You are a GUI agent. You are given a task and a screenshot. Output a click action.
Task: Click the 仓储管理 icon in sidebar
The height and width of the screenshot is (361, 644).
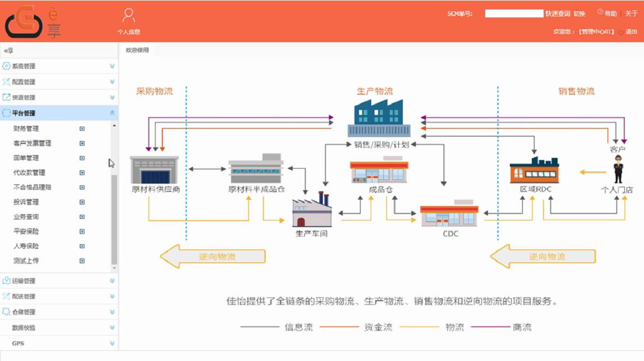(6, 311)
